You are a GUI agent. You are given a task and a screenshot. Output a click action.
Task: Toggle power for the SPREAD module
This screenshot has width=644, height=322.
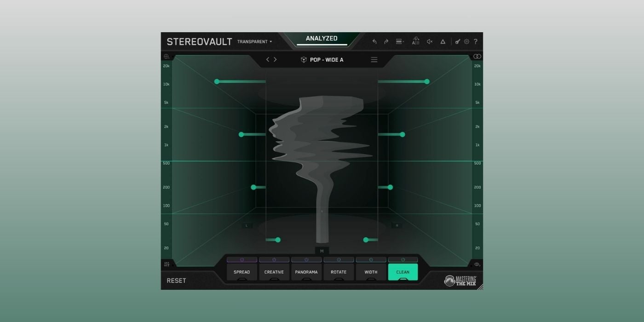(x=242, y=259)
